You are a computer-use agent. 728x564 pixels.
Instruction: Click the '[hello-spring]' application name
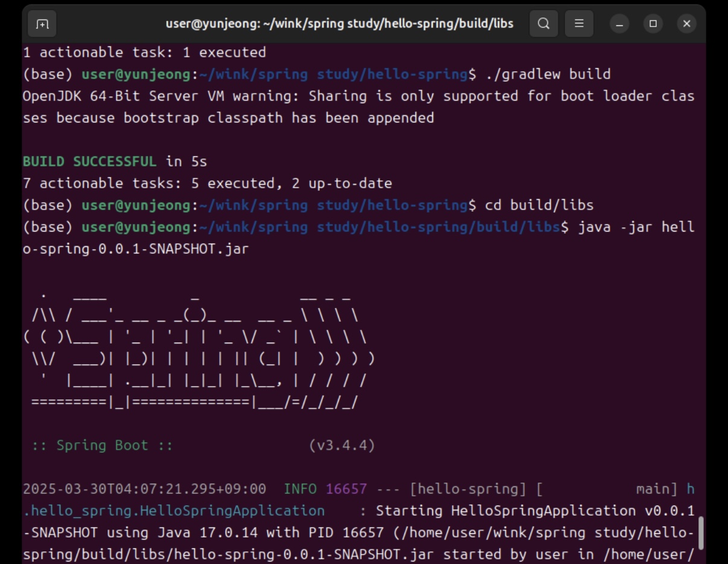(468, 489)
